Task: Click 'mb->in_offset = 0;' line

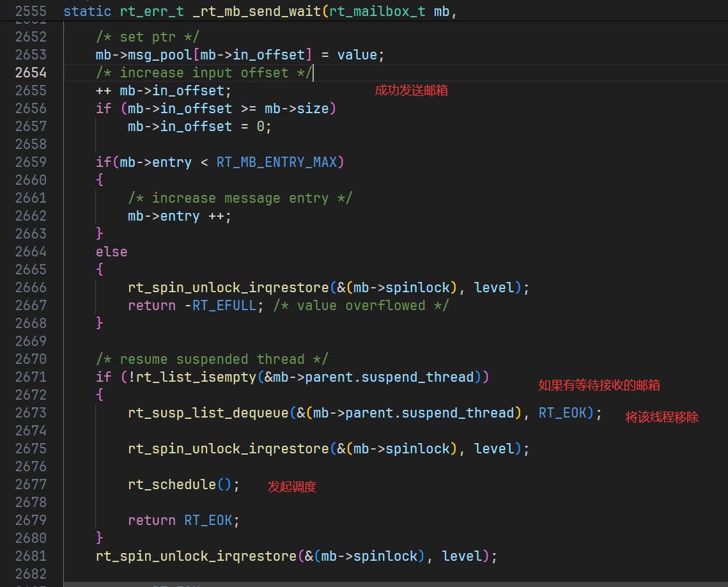Action: coord(199,127)
